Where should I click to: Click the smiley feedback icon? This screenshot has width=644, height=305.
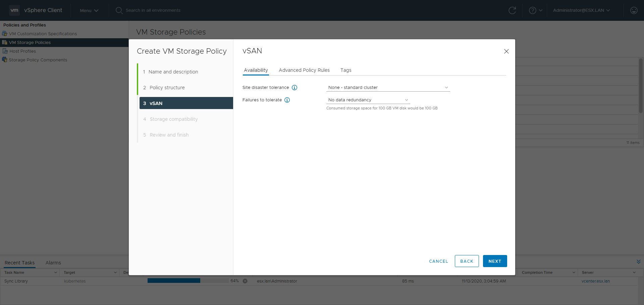pos(634,10)
